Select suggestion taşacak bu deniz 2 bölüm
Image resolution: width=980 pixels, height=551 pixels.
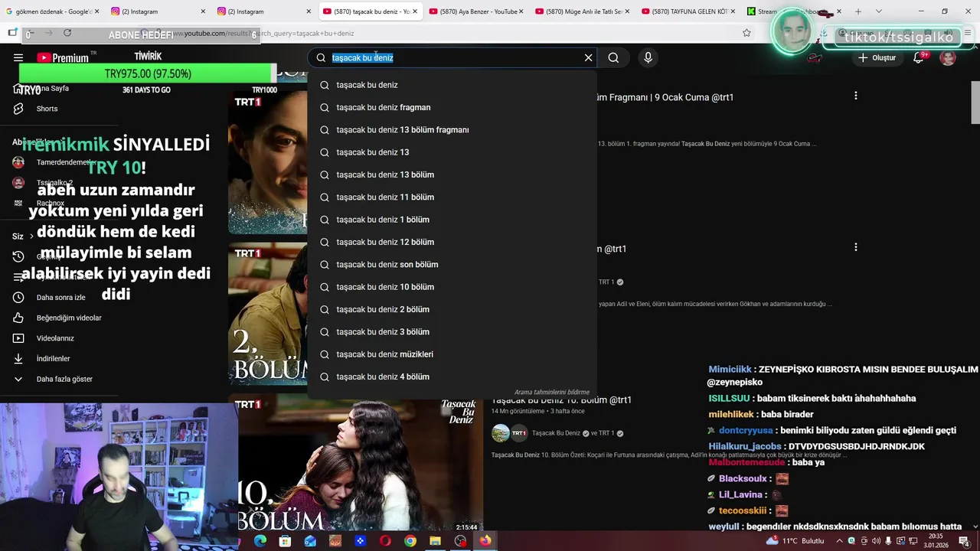452,309
